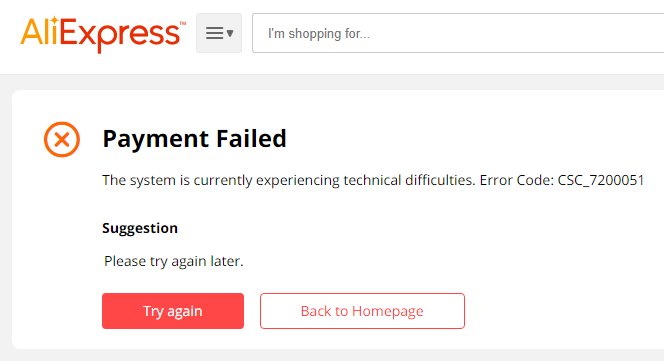Select the Payment Failed heading text
This screenshot has height=361, width=664.
coord(194,139)
